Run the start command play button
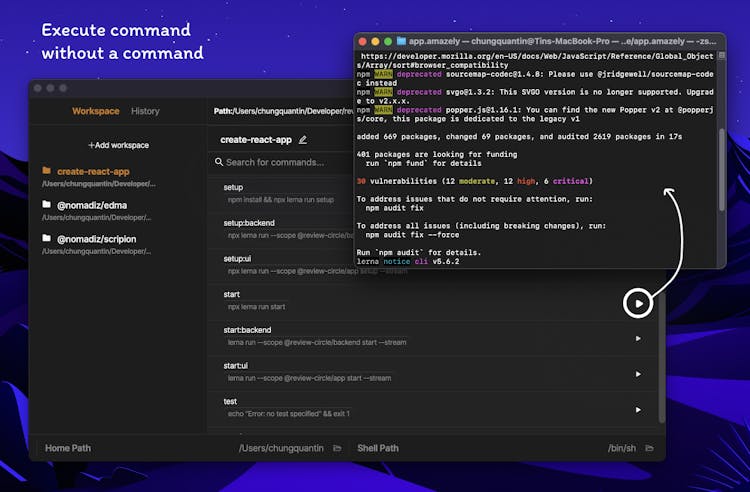 click(x=638, y=301)
